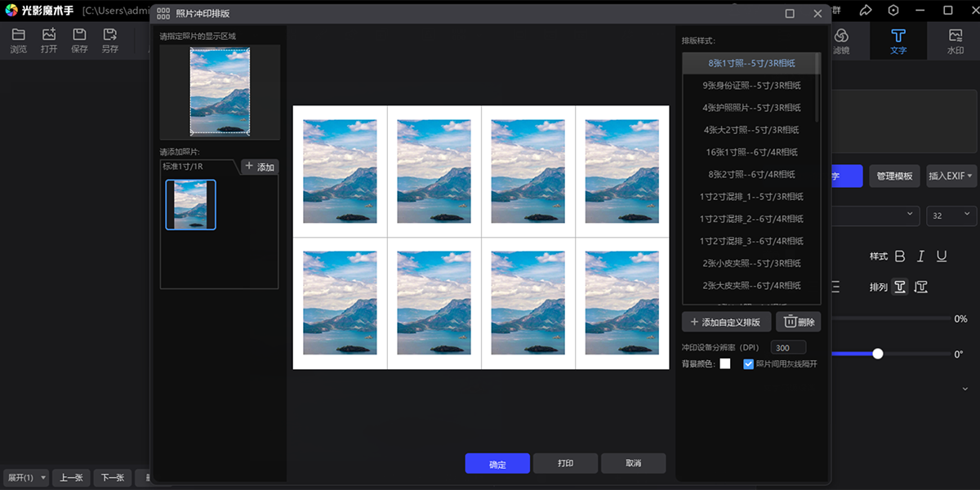Expand the 展开(1) dropdown at bottom left
980x490 pixels.
click(x=27, y=478)
